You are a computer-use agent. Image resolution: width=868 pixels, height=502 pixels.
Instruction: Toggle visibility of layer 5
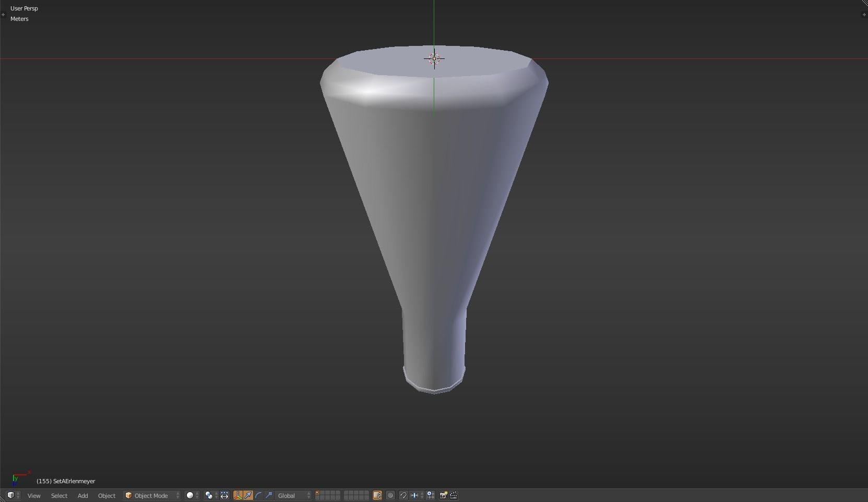[338, 493]
